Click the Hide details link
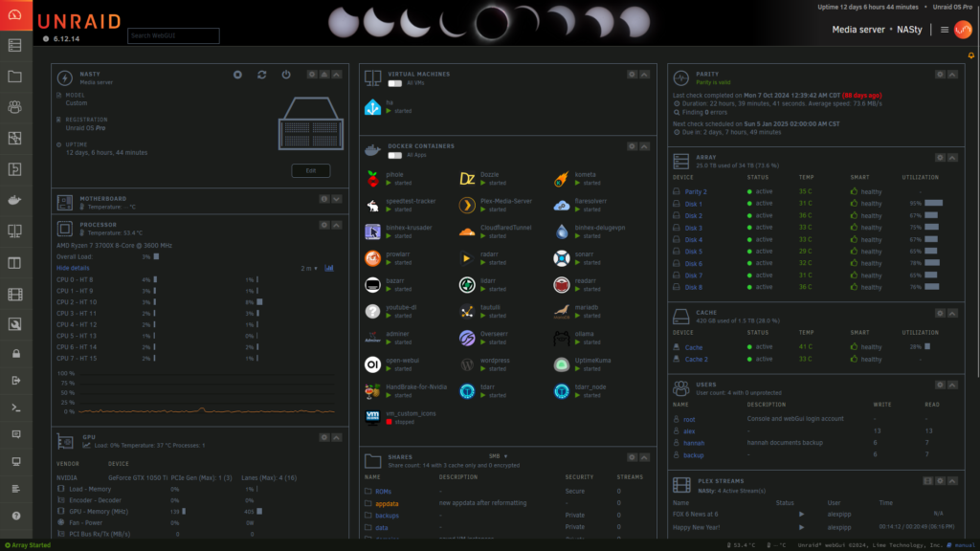Image resolution: width=980 pixels, height=551 pixels. click(73, 268)
